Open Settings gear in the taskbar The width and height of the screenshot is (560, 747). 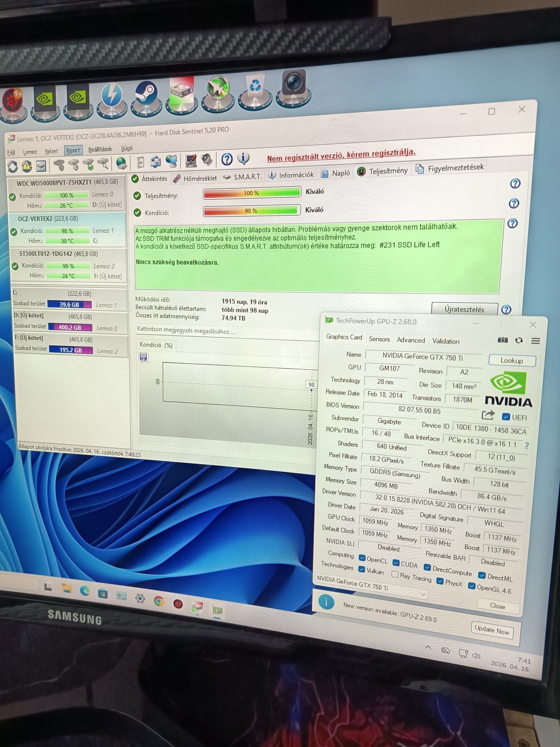pos(140,599)
